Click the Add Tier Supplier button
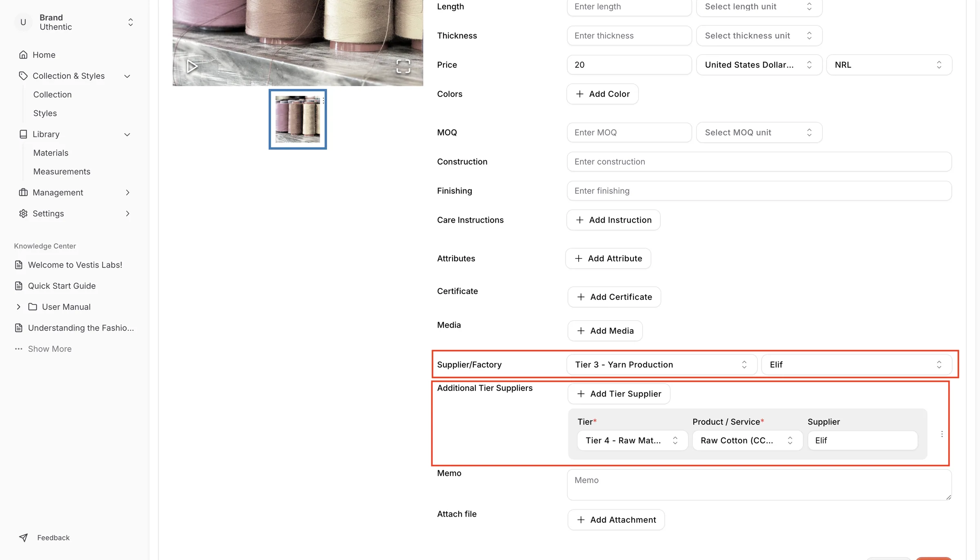The height and width of the screenshot is (560, 980). (619, 394)
